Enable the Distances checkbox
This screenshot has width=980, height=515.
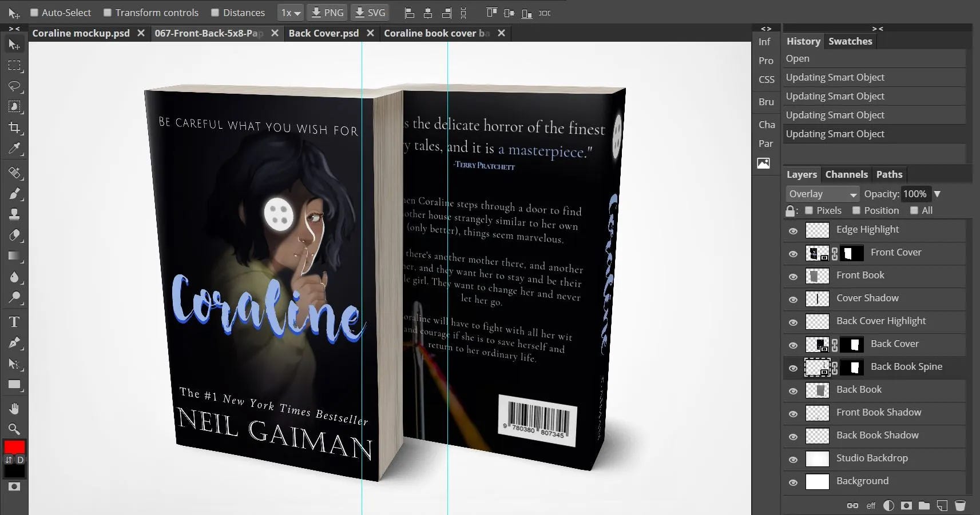click(215, 13)
